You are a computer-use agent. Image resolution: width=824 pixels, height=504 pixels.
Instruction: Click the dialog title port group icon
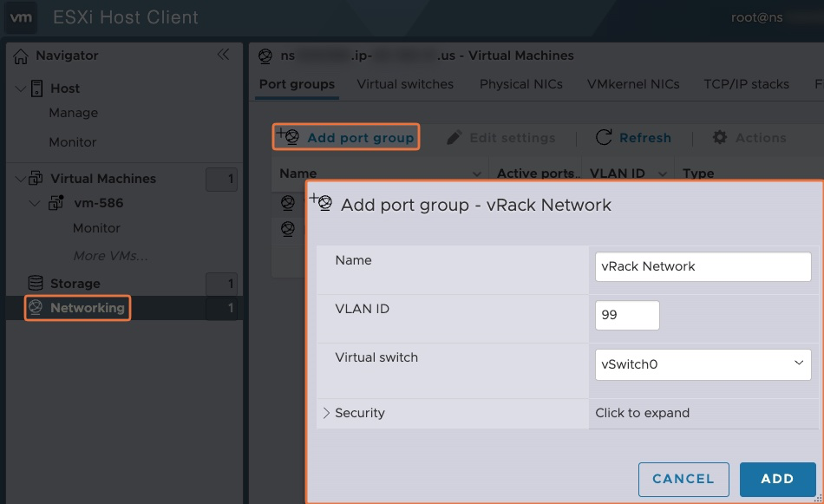321,202
